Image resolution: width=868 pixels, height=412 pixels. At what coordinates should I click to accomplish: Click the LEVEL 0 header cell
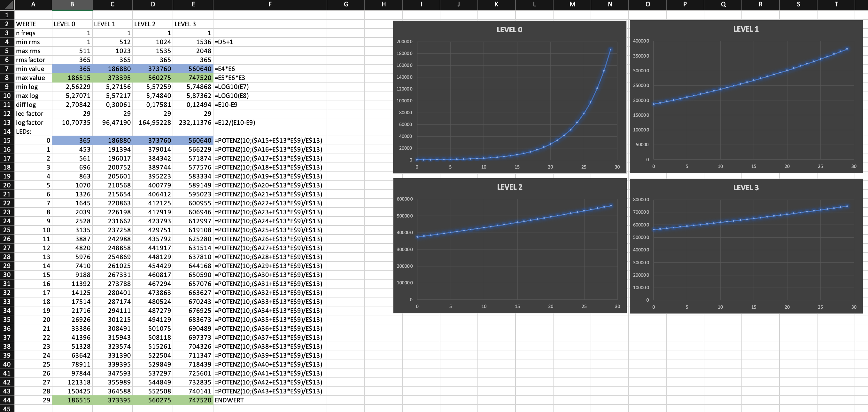[x=72, y=24]
